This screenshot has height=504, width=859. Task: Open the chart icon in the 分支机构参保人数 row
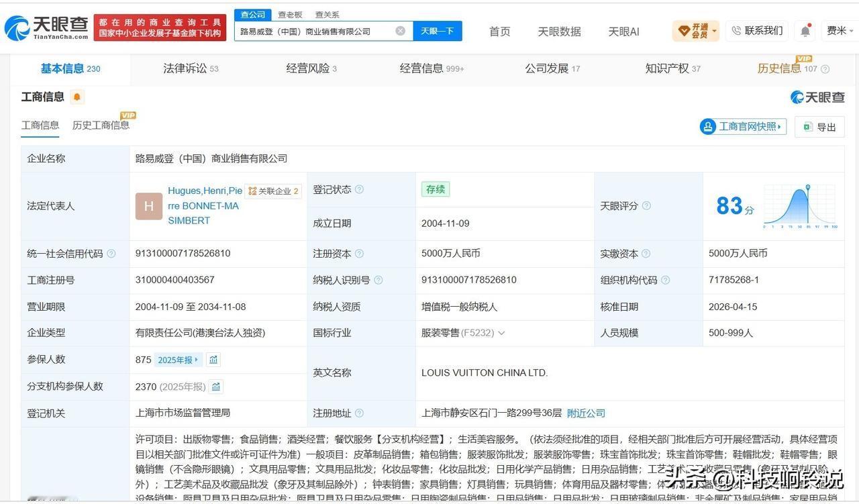click(x=215, y=387)
